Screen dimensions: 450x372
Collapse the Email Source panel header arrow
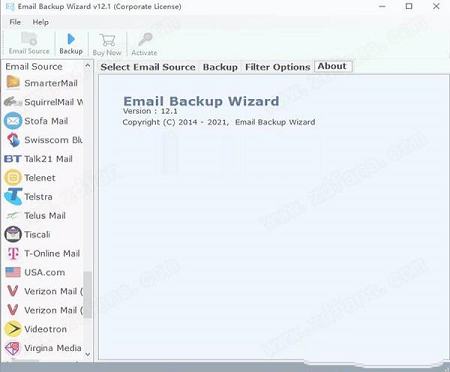(87, 66)
